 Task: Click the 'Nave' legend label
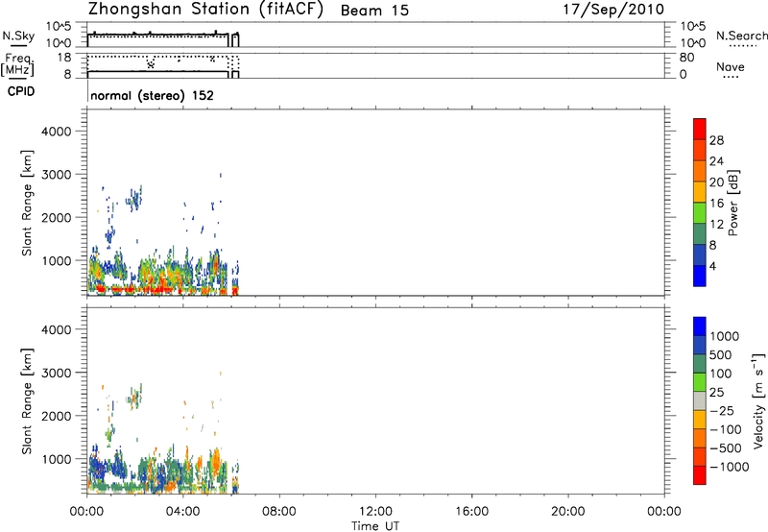coord(730,67)
